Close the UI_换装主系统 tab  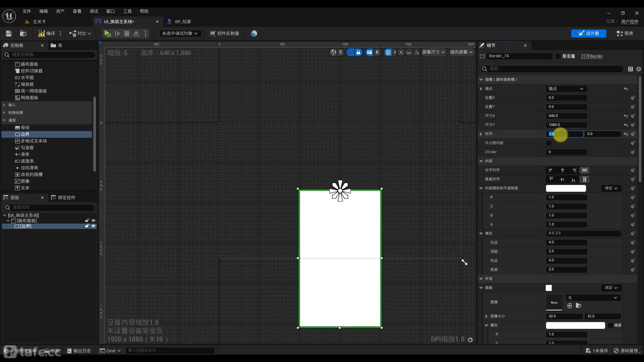pyautogui.click(x=157, y=21)
